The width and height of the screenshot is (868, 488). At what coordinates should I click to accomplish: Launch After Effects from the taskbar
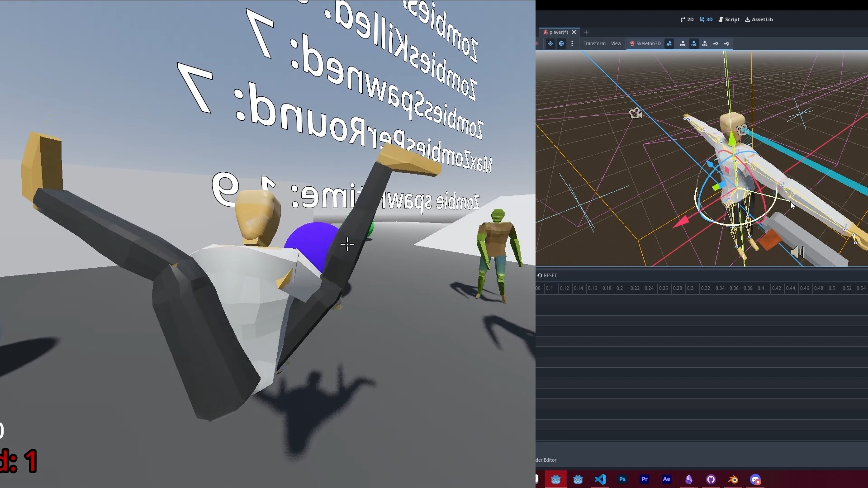(667, 479)
